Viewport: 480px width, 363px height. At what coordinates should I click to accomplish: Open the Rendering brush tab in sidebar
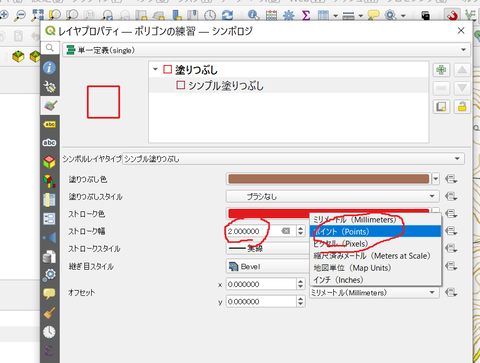point(49,313)
